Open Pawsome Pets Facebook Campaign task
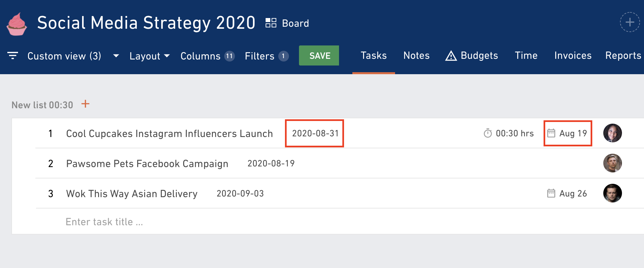644x268 pixels. tap(147, 163)
